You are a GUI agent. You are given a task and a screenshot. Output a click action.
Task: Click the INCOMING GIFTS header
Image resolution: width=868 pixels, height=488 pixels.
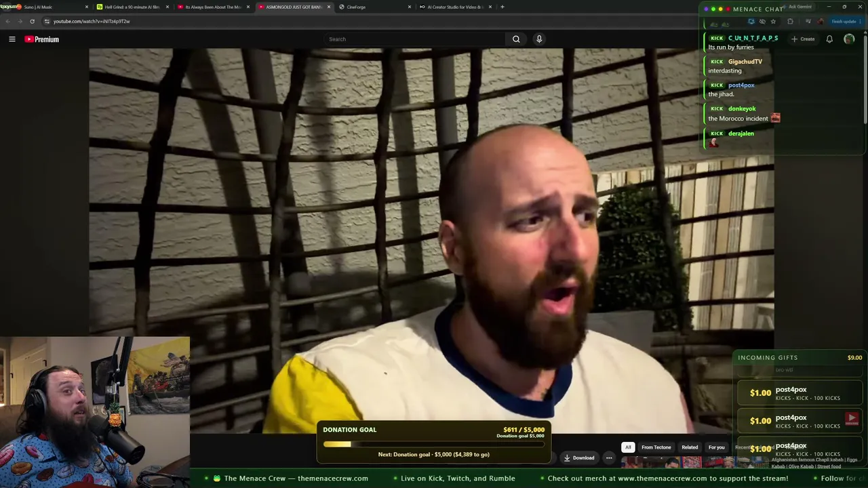pyautogui.click(x=768, y=358)
